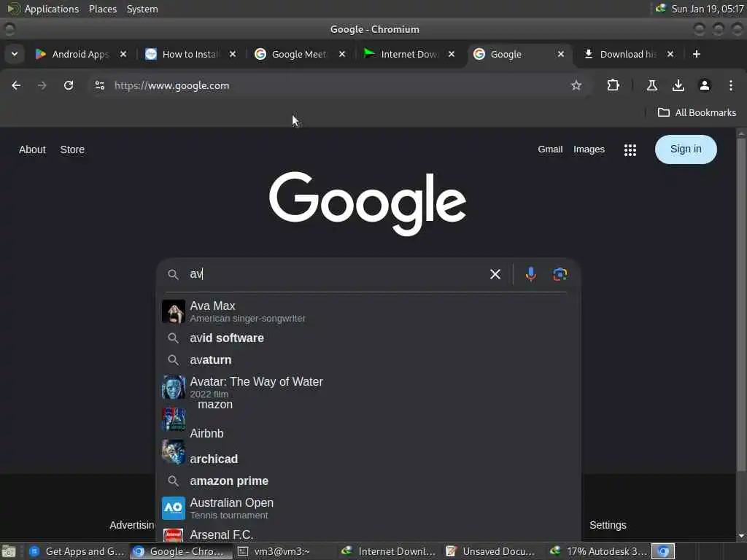The width and height of the screenshot is (747, 560).
Task: Open Internet Downl... taskbar window
Action: (389, 551)
